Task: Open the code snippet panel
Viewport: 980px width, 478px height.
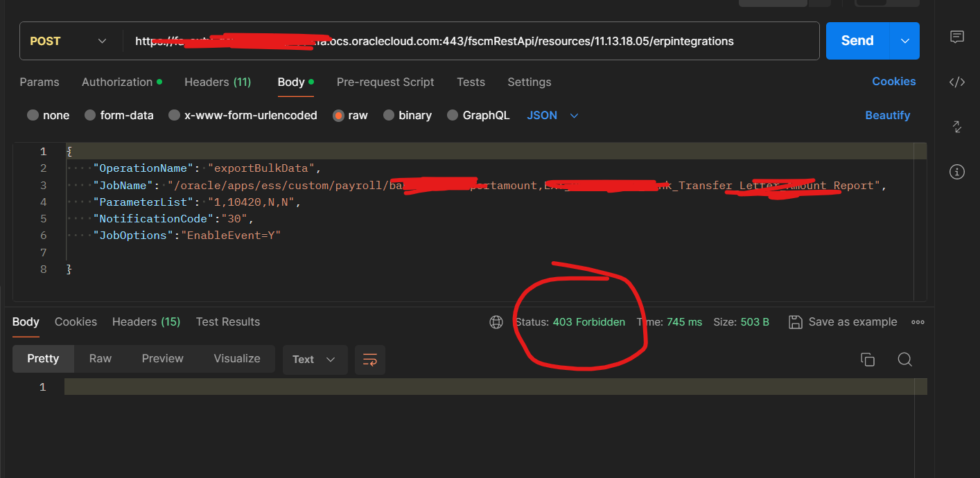Action: (957, 82)
